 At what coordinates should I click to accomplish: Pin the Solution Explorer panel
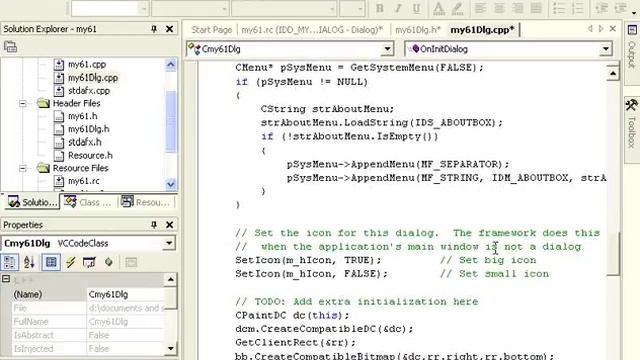154,29
